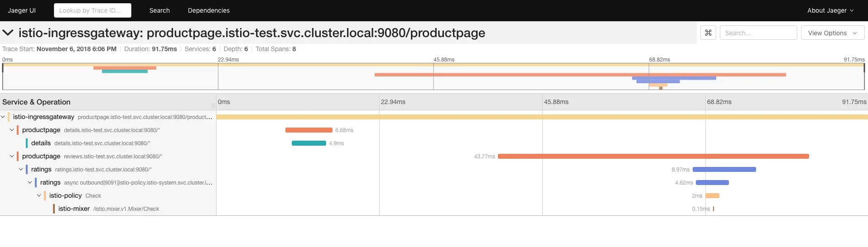Select the istio-mixer Mixer/Check span row
The width and height of the screenshot is (868, 247).
(108, 209)
